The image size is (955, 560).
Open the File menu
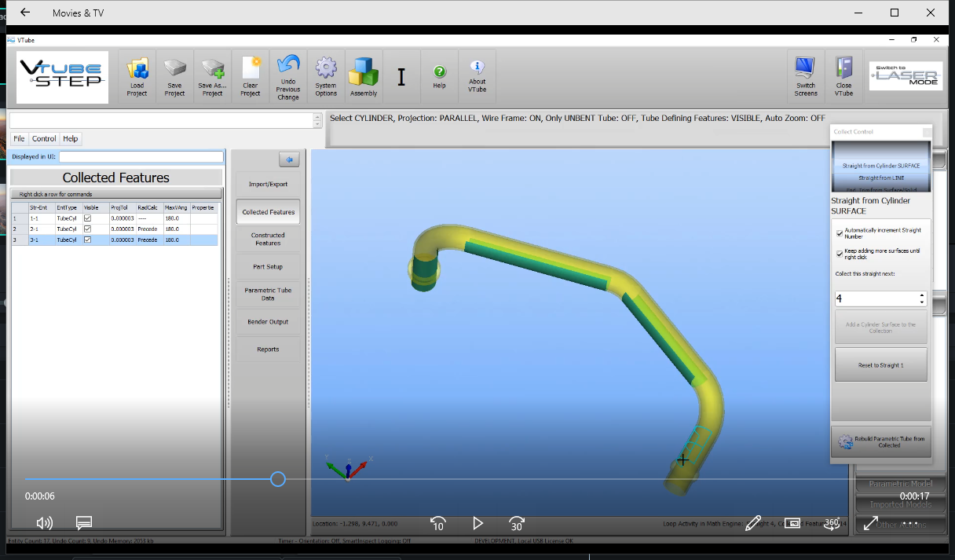pyautogui.click(x=19, y=139)
